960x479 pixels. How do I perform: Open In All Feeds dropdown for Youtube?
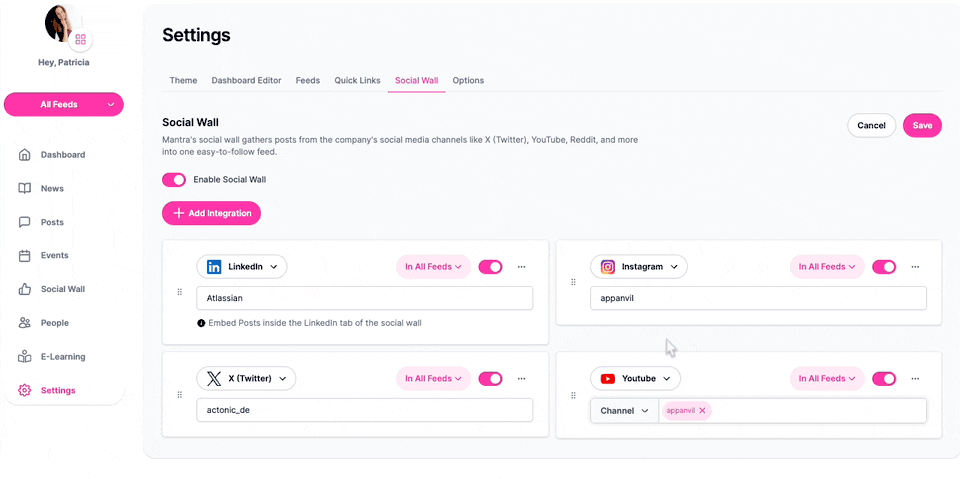coord(827,379)
